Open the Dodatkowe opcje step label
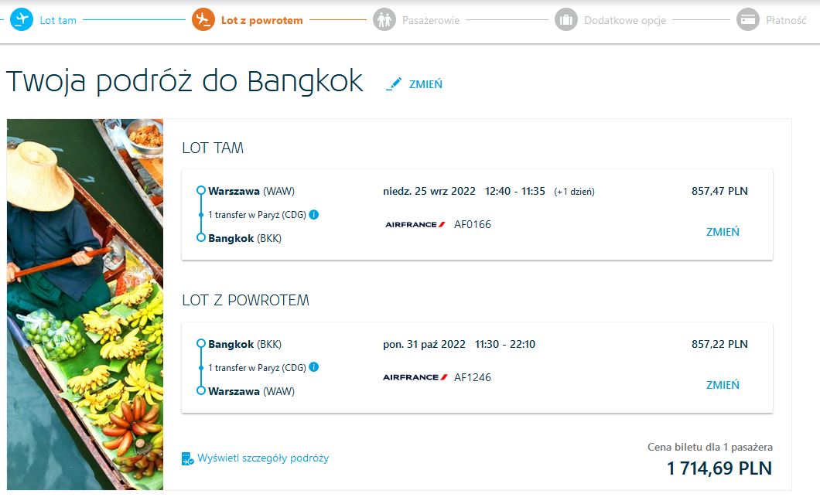 click(x=625, y=20)
